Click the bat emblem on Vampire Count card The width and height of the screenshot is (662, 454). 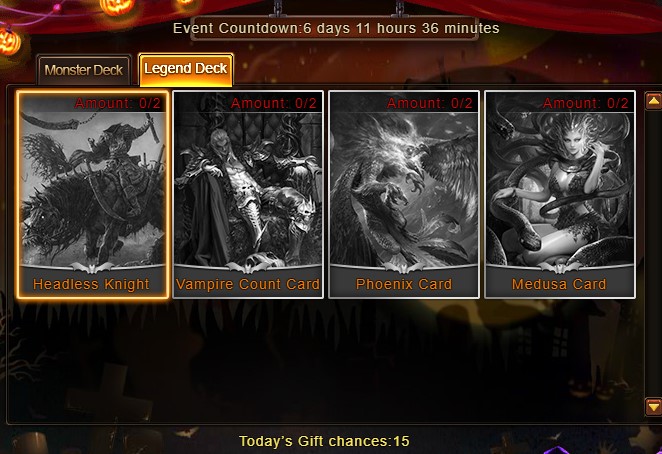[248, 267]
